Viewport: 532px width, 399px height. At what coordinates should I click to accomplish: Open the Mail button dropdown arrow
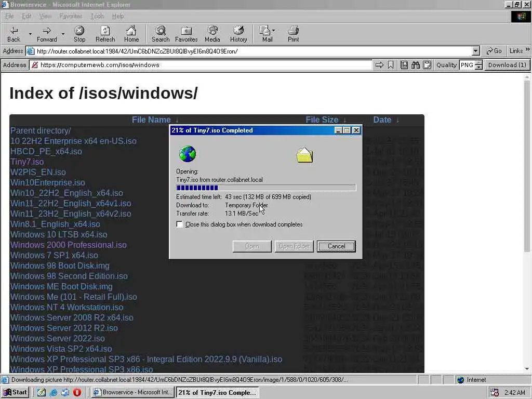273,31
